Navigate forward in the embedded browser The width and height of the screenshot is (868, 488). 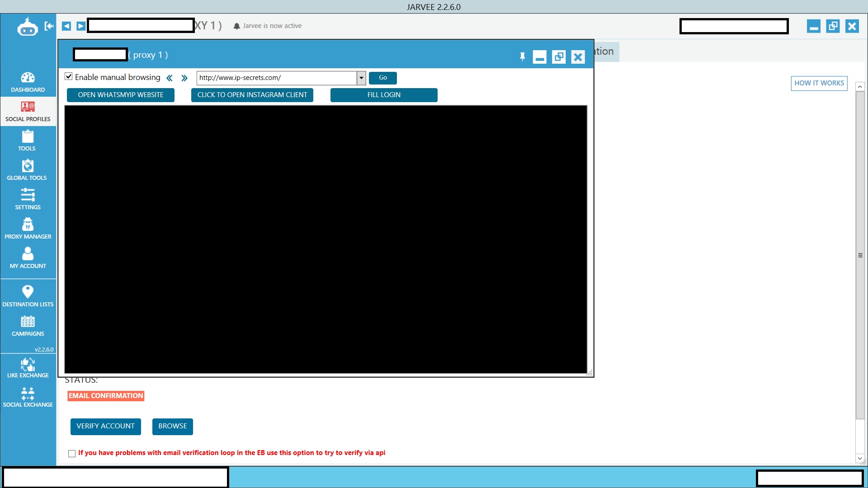click(184, 78)
